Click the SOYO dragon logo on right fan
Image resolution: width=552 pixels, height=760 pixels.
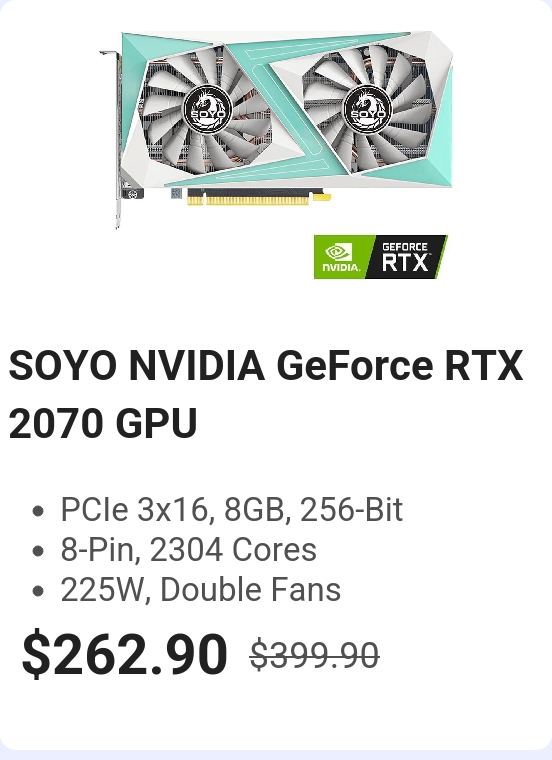[366, 110]
